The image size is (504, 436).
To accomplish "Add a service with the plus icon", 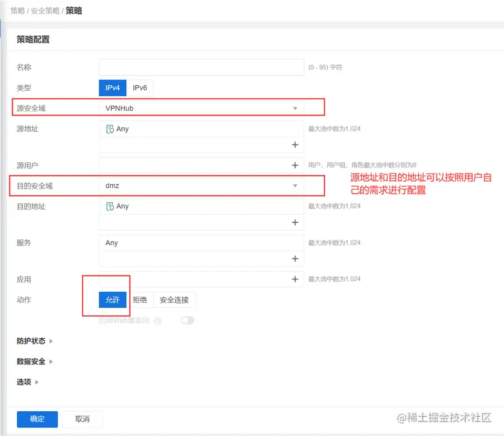I will pyautogui.click(x=295, y=259).
